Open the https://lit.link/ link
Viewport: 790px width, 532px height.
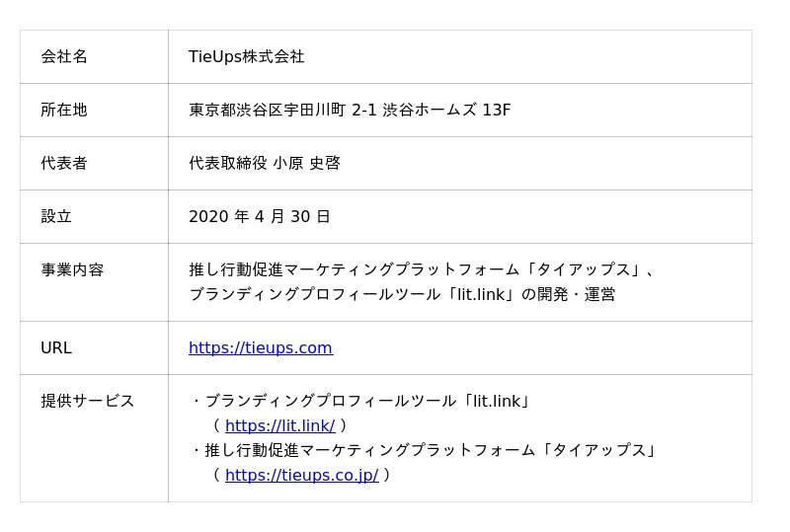pyautogui.click(x=279, y=425)
